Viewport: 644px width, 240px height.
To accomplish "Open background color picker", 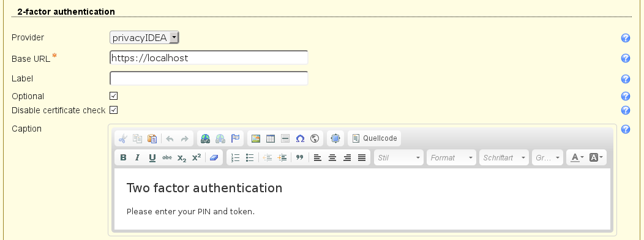I will coord(596,157).
